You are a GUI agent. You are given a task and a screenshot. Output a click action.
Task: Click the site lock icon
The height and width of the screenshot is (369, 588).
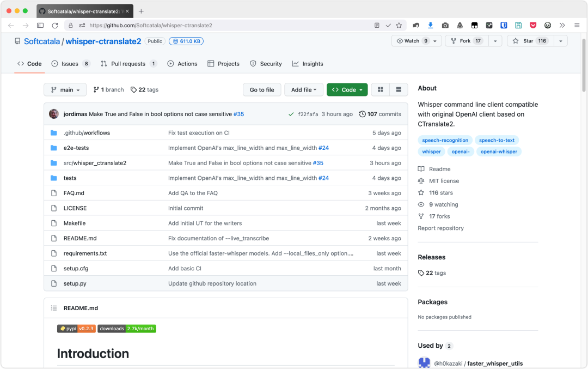pyautogui.click(x=70, y=26)
